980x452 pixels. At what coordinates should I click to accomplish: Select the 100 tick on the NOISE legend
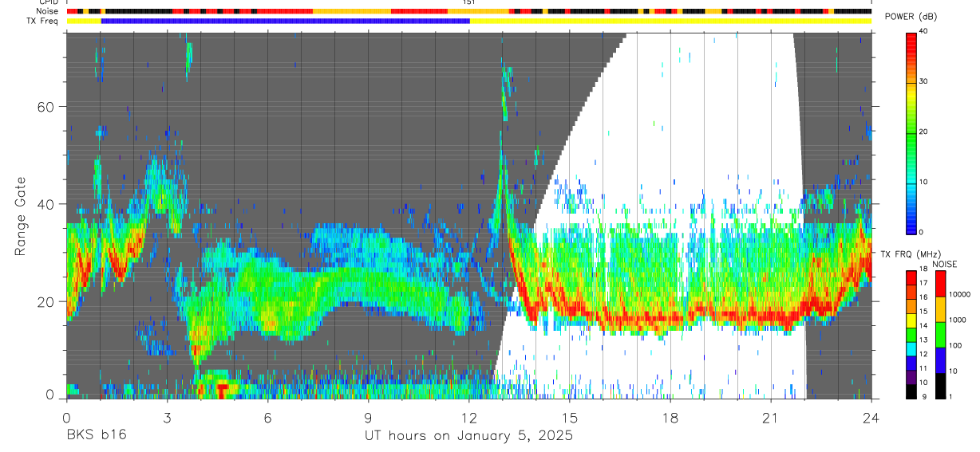pyautogui.click(x=955, y=345)
